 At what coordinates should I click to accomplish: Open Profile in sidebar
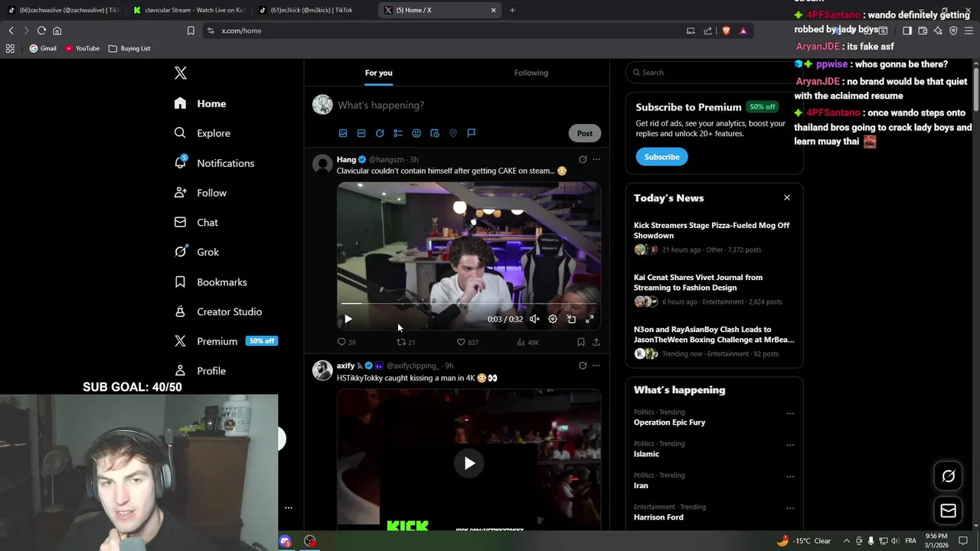click(200, 371)
